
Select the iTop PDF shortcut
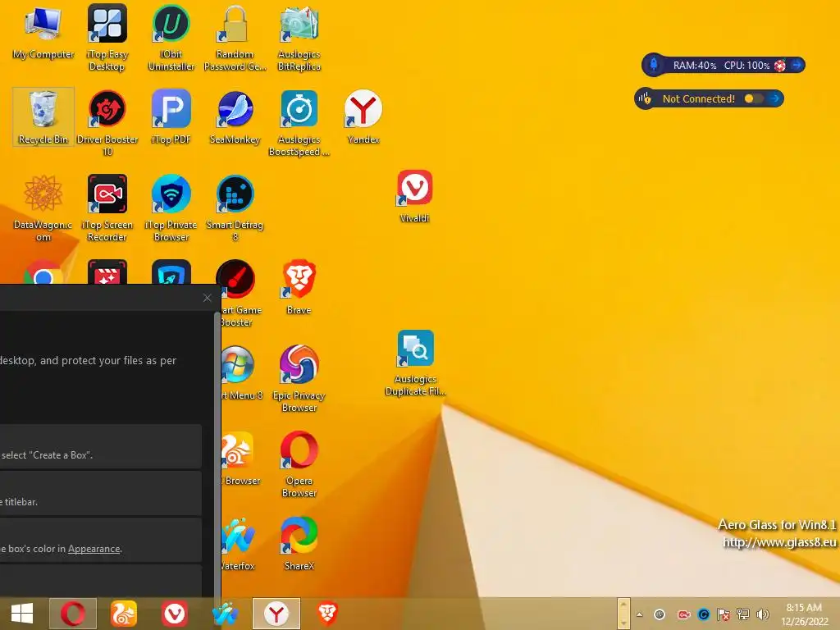(x=171, y=116)
